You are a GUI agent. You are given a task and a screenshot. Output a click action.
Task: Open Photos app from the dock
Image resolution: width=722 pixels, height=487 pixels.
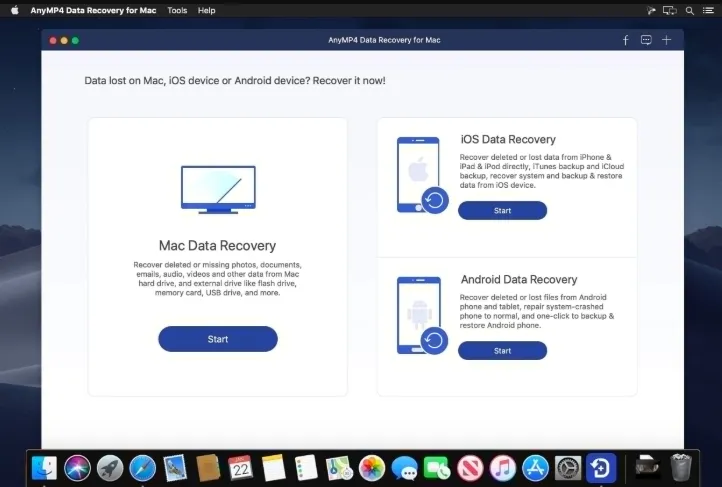tap(372, 468)
